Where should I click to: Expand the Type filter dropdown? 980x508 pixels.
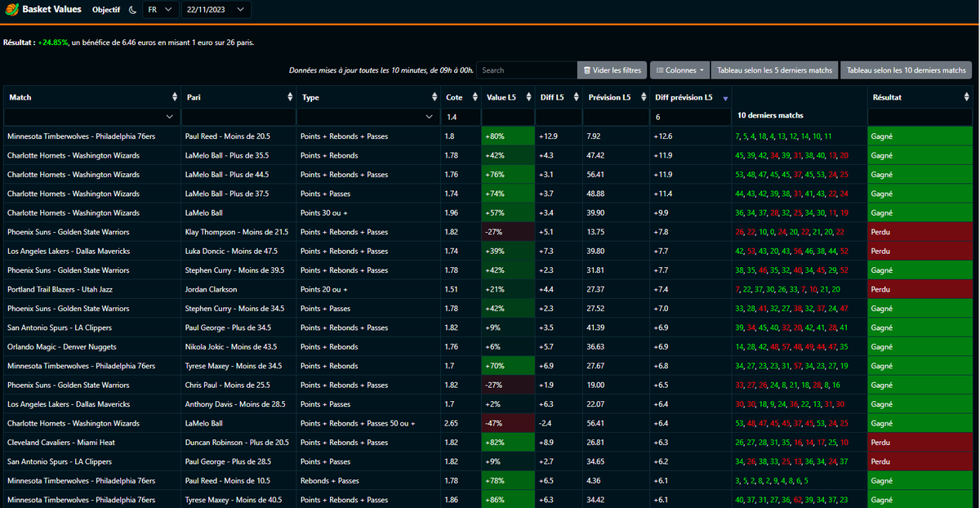(367, 118)
